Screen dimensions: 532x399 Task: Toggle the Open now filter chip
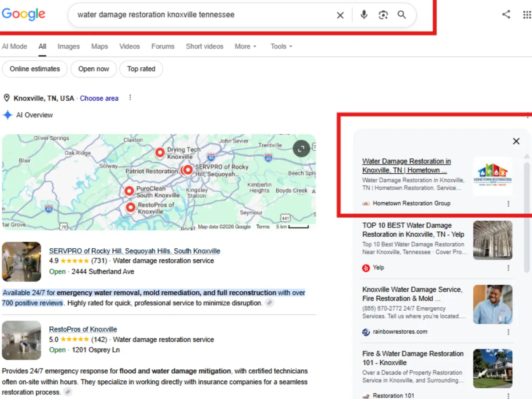click(94, 69)
